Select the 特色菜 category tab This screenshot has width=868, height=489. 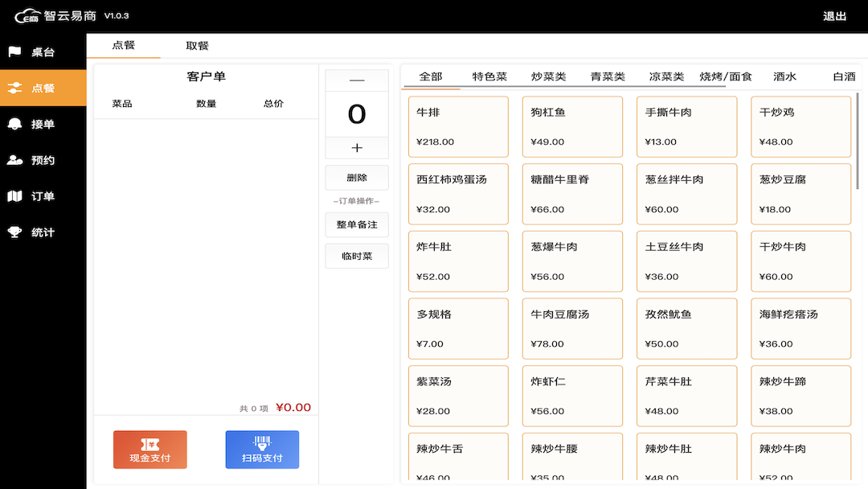click(489, 76)
